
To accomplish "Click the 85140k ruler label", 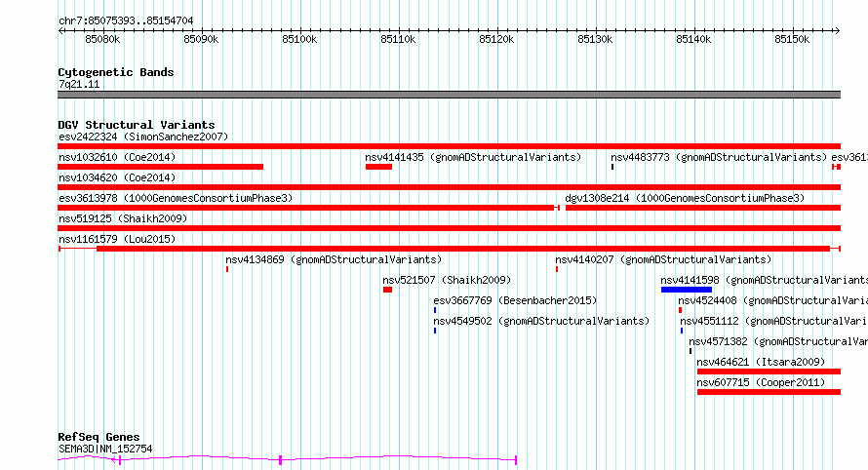I will [693, 39].
